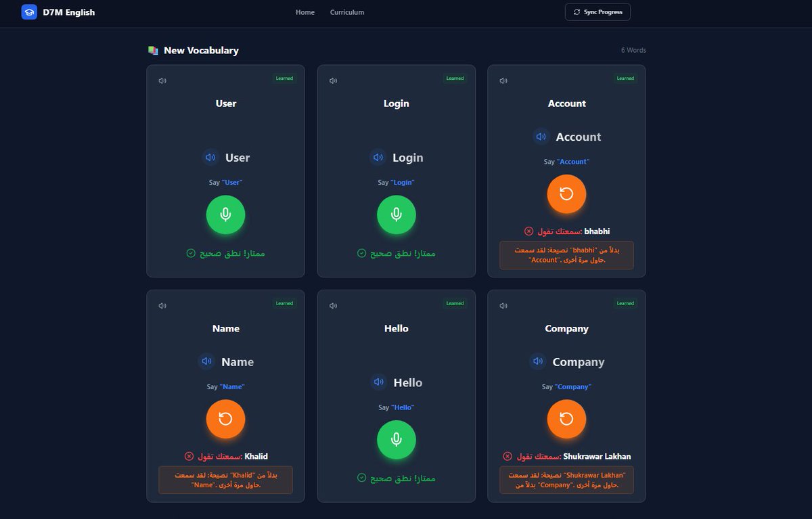Screen dimensions: 812x519
Task: Toggle the Learned badge on the Account card
Action: pyautogui.click(x=625, y=78)
